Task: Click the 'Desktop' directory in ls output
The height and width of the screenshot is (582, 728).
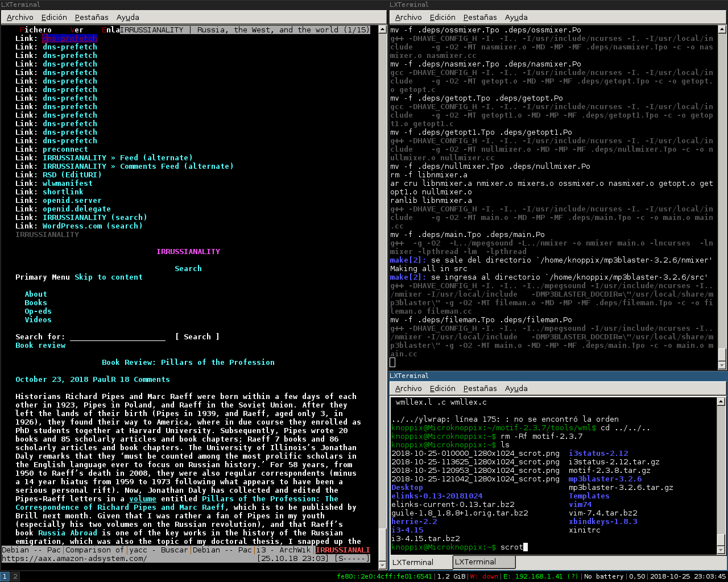Action: (x=407, y=487)
